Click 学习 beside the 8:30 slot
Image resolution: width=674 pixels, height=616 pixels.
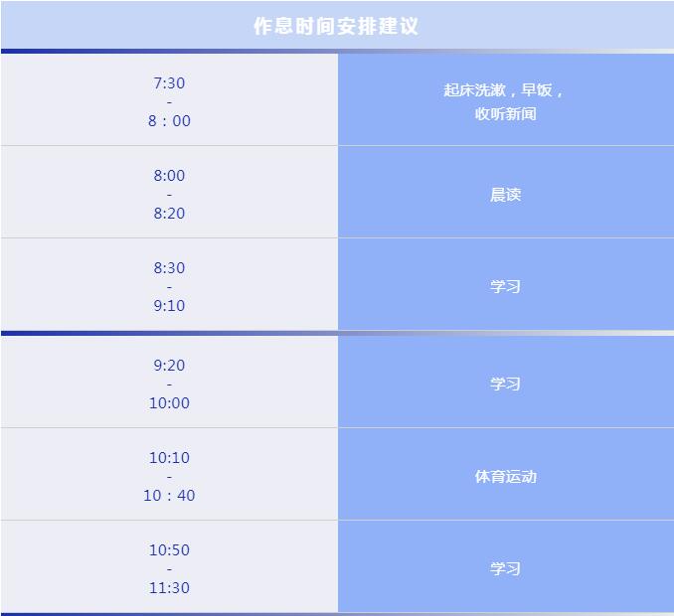coord(506,284)
